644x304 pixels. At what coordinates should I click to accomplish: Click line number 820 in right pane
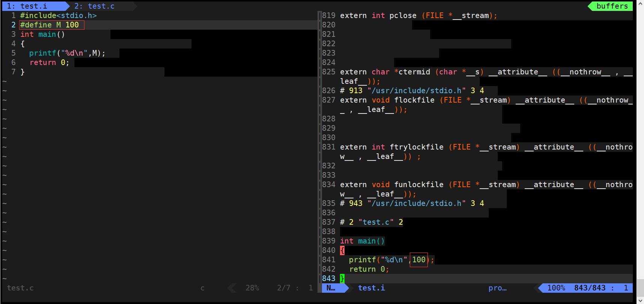(x=329, y=25)
